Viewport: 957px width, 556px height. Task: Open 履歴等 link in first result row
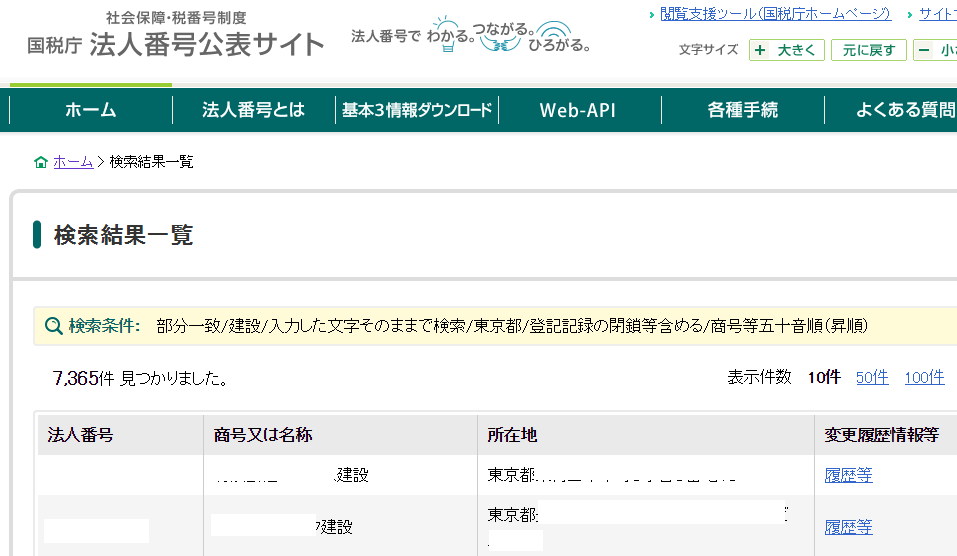(x=848, y=475)
